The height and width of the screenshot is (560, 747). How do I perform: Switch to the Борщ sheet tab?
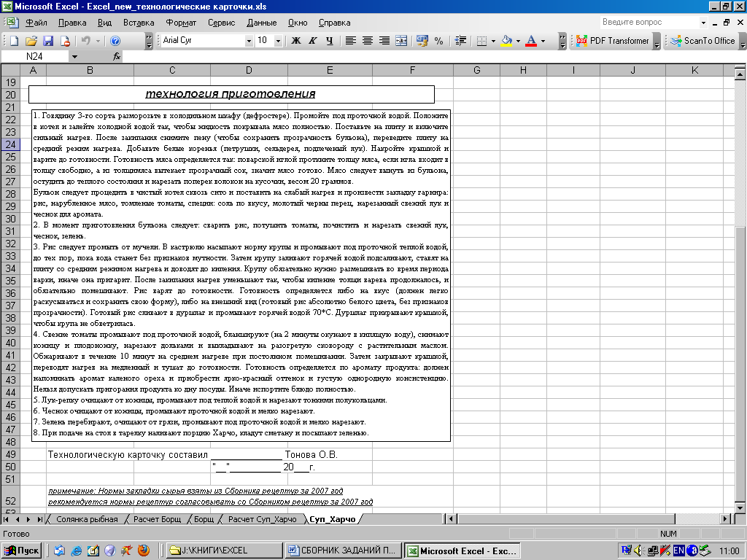(204, 519)
